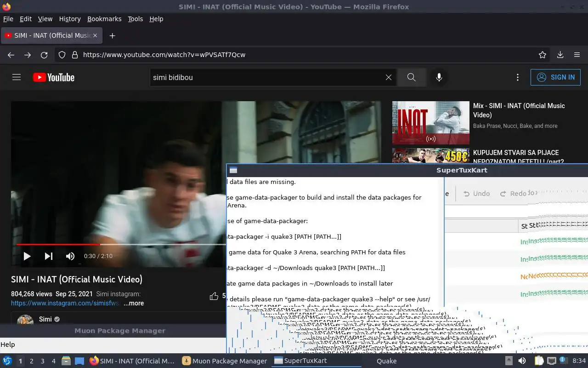This screenshot has width=588, height=368.
Task: Like the video with thumbs up
Action: coord(214,296)
